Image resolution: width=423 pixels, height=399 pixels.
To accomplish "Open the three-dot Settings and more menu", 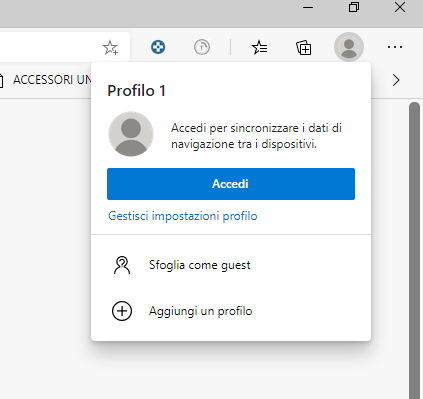I will coord(395,47).
